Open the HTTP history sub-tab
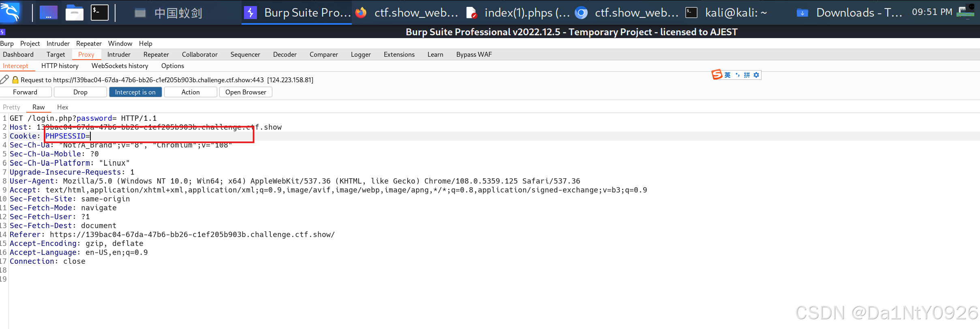Image resolution: width=980 pixels, height=329 pixels. [x=60, y=66]
